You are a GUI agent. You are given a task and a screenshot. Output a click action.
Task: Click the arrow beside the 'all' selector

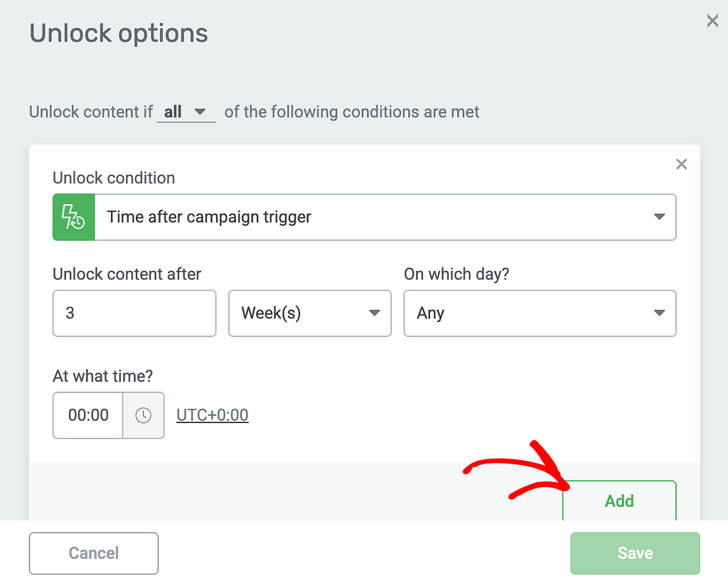(200, 112)
